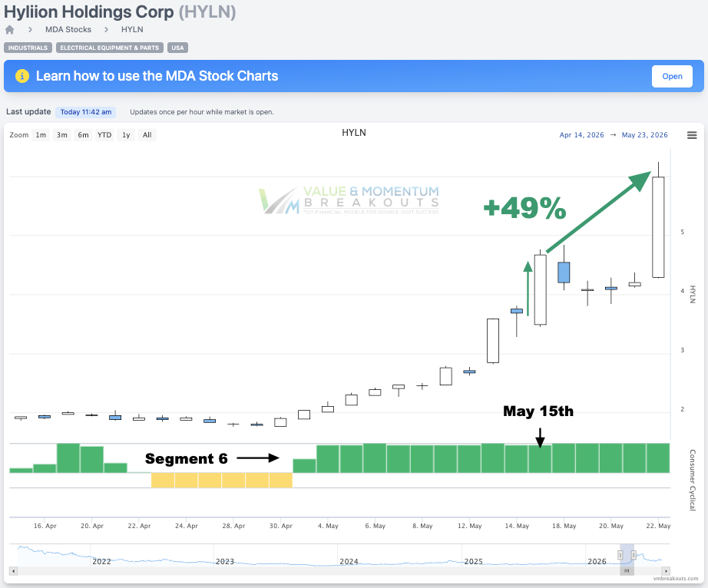Select the HYLN breadcrumb link

click(x=132, y=29)
